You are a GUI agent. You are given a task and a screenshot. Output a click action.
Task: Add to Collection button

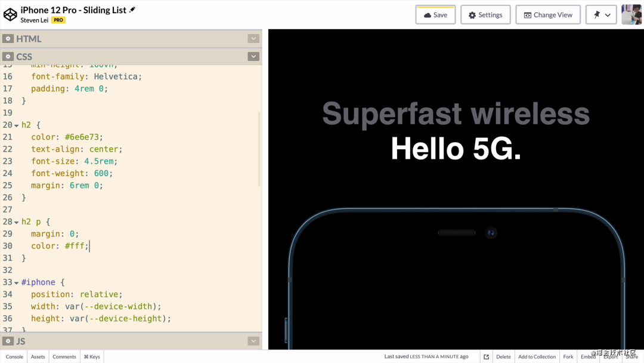537,357
